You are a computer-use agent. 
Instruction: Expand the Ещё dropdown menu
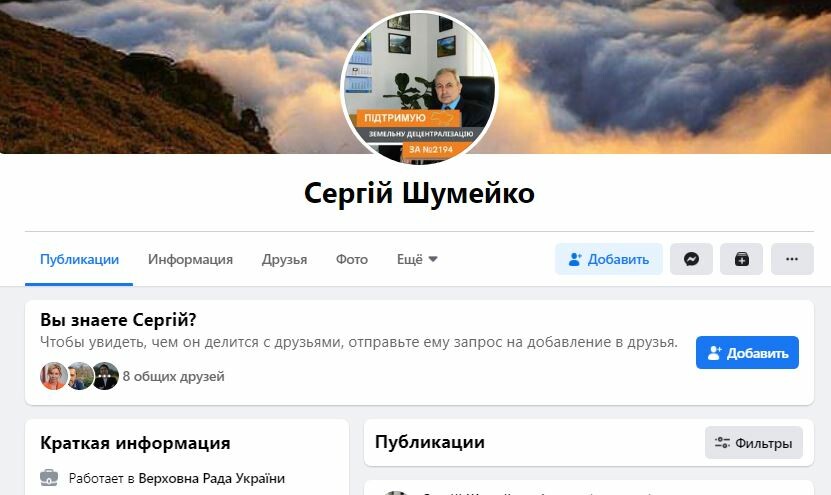pos(417,259)
